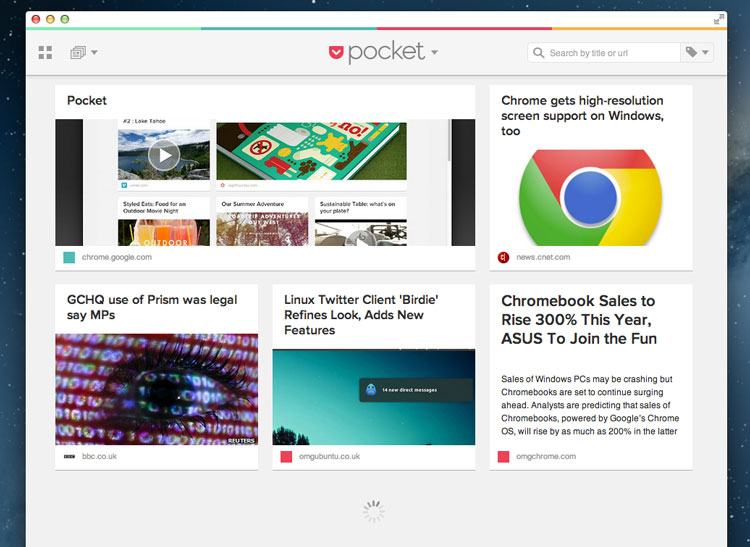Click the magnifier search icon
The height and width of the screenshot is (547, 750).
pyautogui.click(x=538, y=53)
